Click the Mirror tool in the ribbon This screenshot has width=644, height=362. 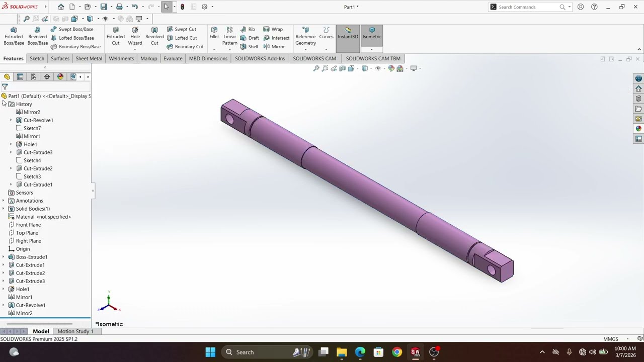[274, 47]
